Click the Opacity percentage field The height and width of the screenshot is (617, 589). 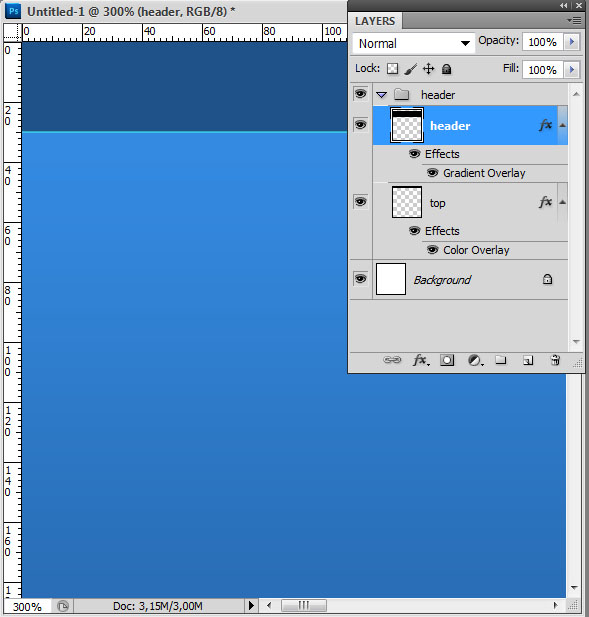click(543, 42)
